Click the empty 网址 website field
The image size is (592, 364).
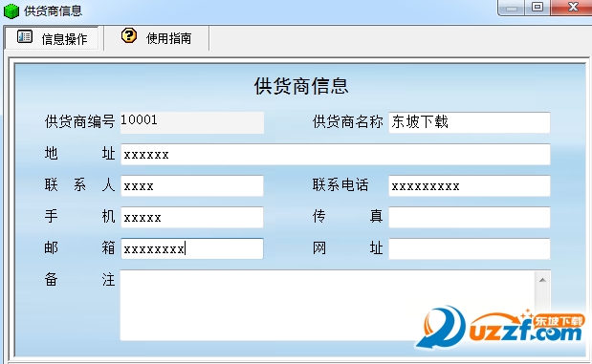click(x=470, y=248)
